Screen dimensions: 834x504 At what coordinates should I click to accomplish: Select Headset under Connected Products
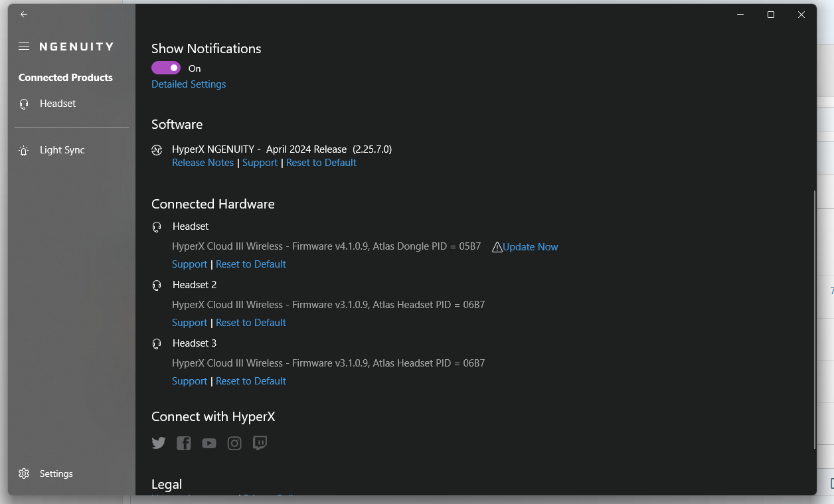[57, 104]
